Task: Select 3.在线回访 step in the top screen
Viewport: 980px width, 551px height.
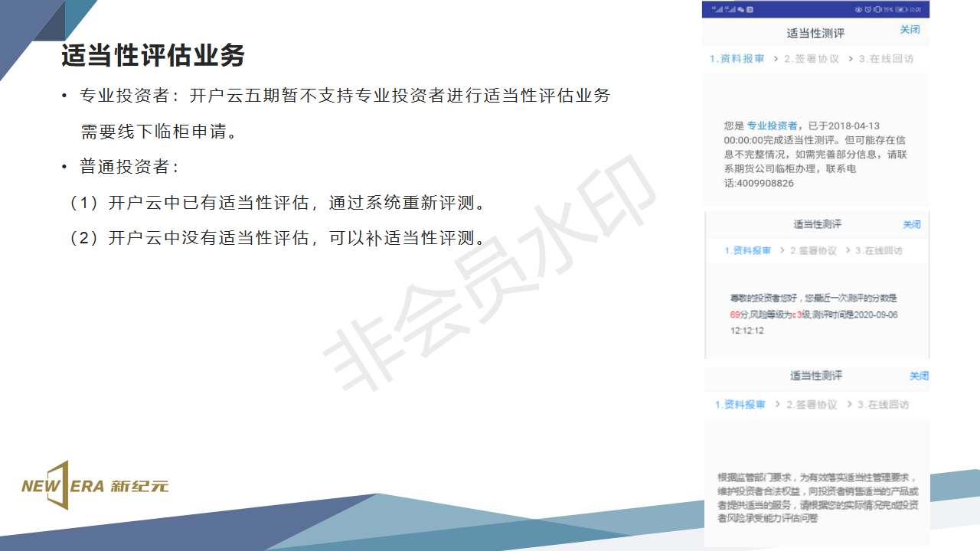Action: click(886, 59)
